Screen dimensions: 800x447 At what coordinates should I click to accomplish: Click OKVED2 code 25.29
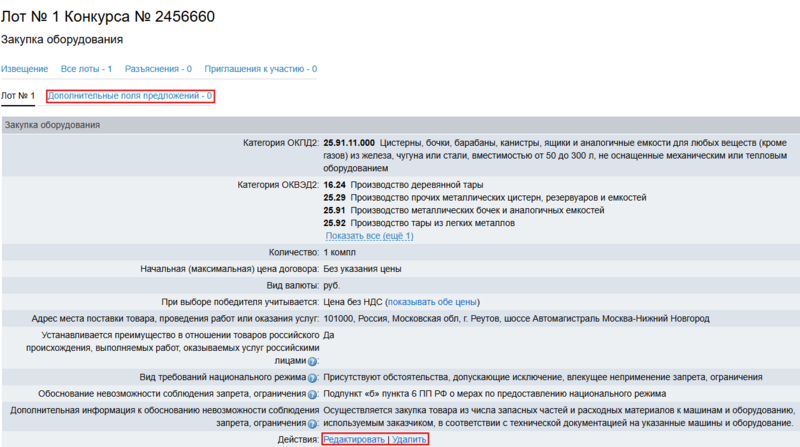(334, 198)
